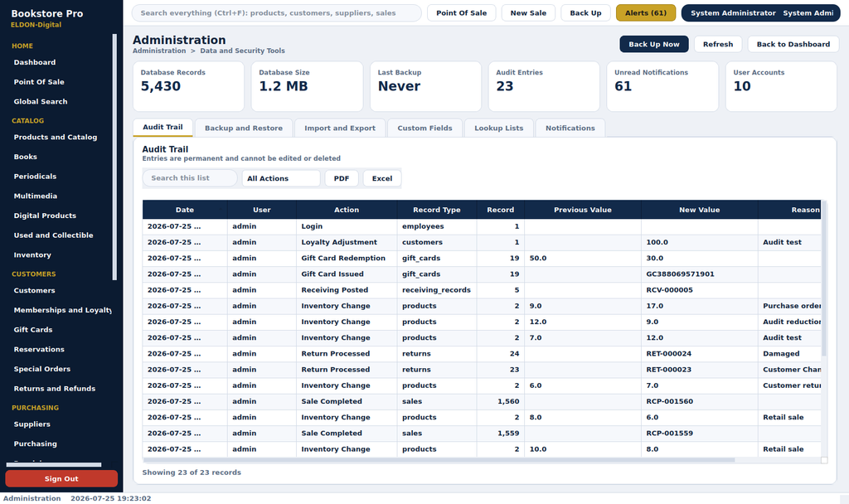Open Point Of Sale from top bar
This screenshot has height=504, width=849.
(x=461, y=13)
